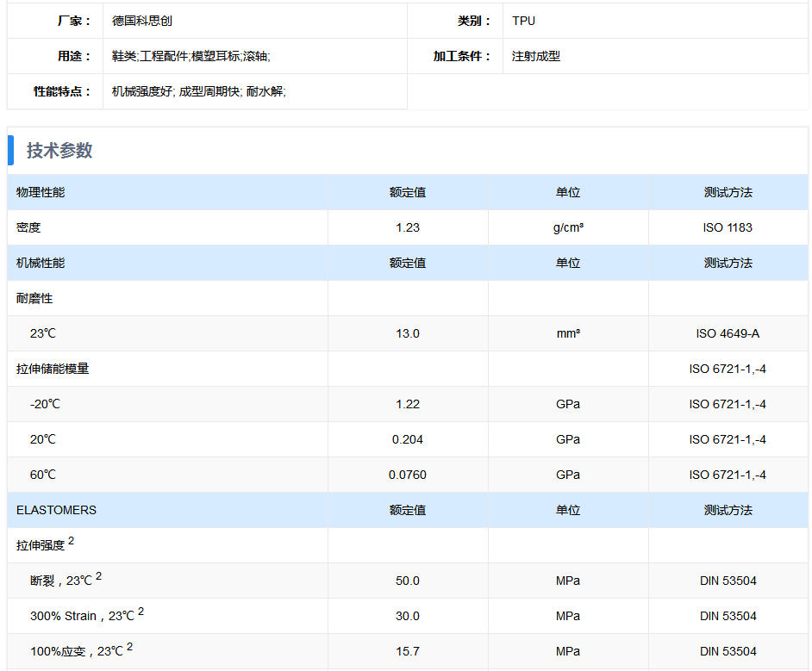Click the ISO 1183 test method
The height and width of the screenshot is (671, 812).
pos(728,227)
